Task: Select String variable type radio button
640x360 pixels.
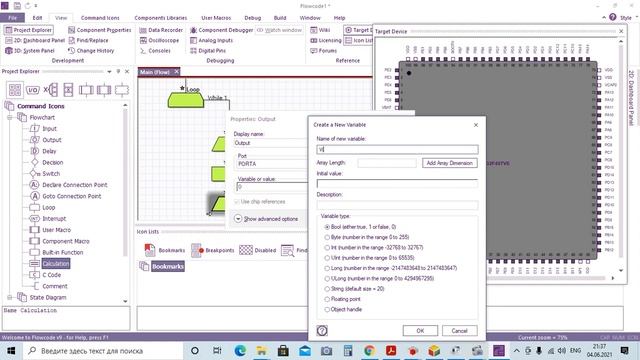Action: pyautogui.click(x=327, y=289)
